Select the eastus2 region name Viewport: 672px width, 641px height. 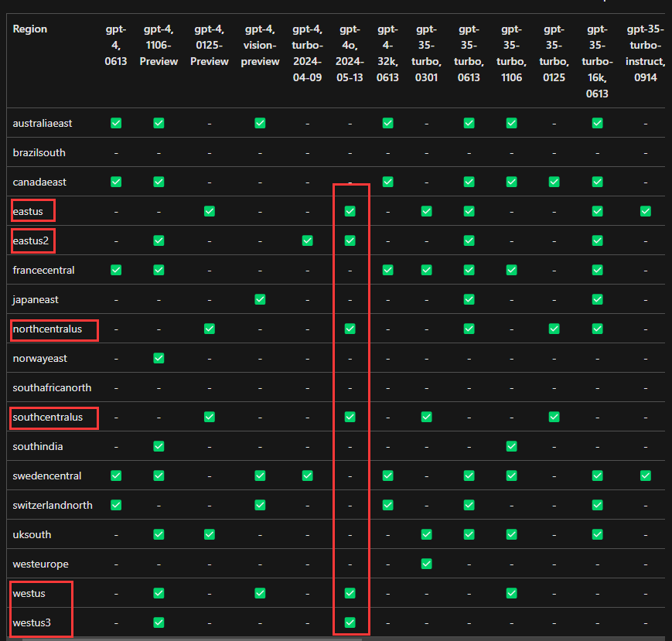[x=30, y=240]
